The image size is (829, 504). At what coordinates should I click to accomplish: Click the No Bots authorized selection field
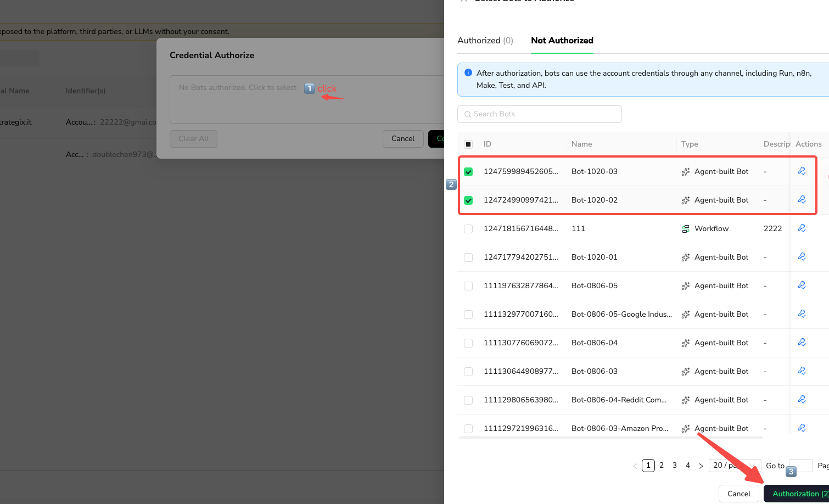click(307, 99)
